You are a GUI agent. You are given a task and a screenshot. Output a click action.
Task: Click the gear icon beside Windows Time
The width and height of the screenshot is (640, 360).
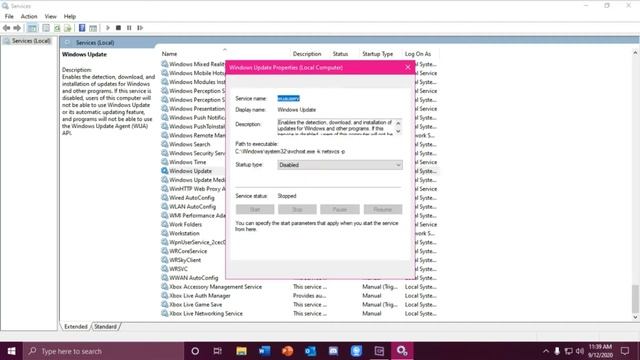point(164,162)
